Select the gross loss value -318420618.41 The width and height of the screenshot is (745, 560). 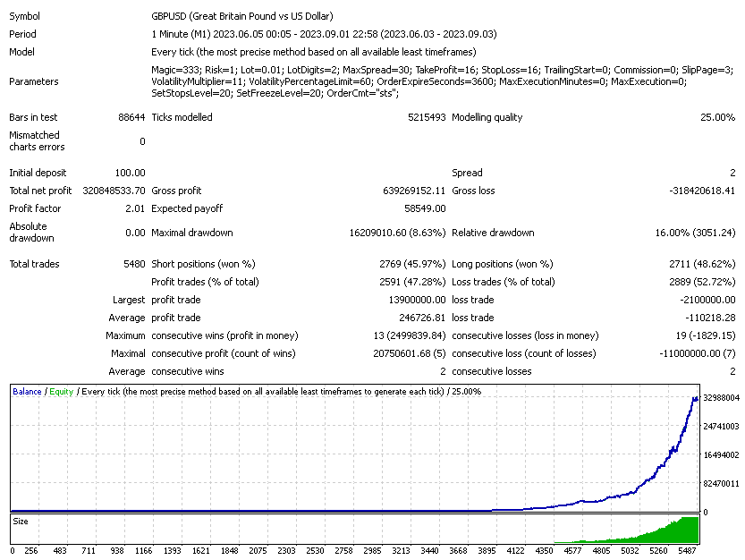pos(702,191)
